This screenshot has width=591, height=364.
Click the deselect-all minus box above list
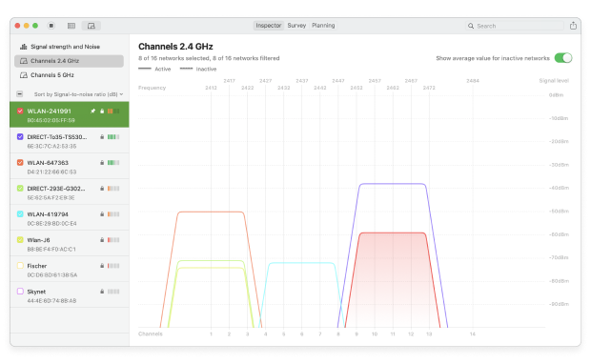point(20,93)
